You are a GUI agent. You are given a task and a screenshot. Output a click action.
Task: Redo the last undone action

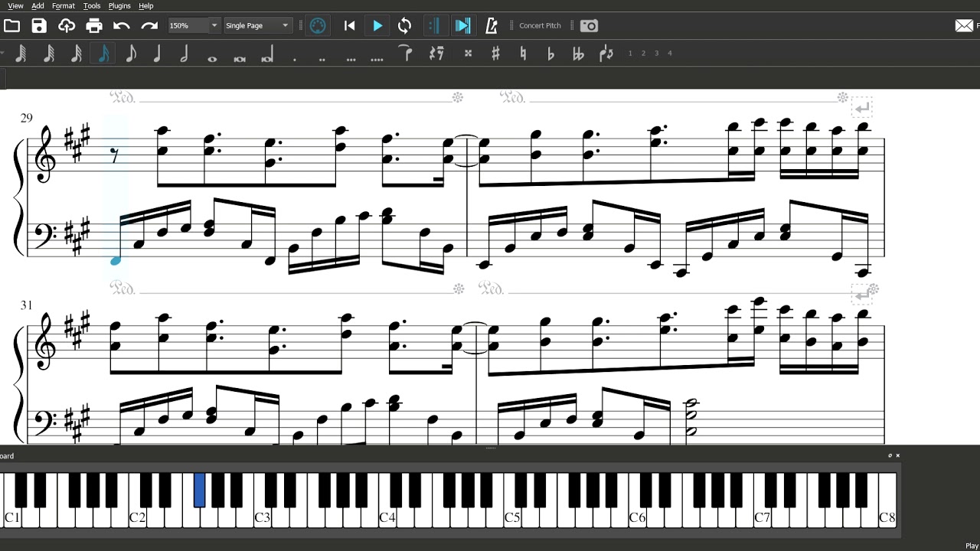click(149, 25)
